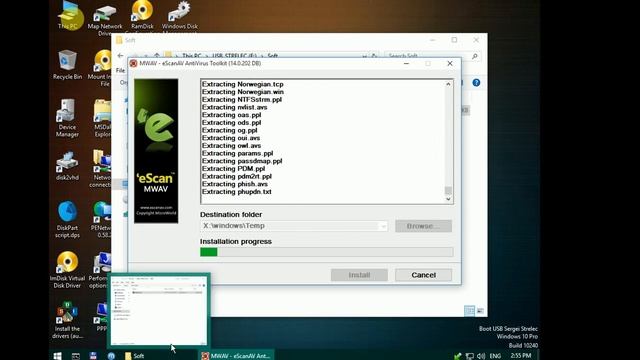The height and width of the screenshot is (360, 640).
Task: Click scroll up arrow in extraction log
Action: click(x=448, y=84)
